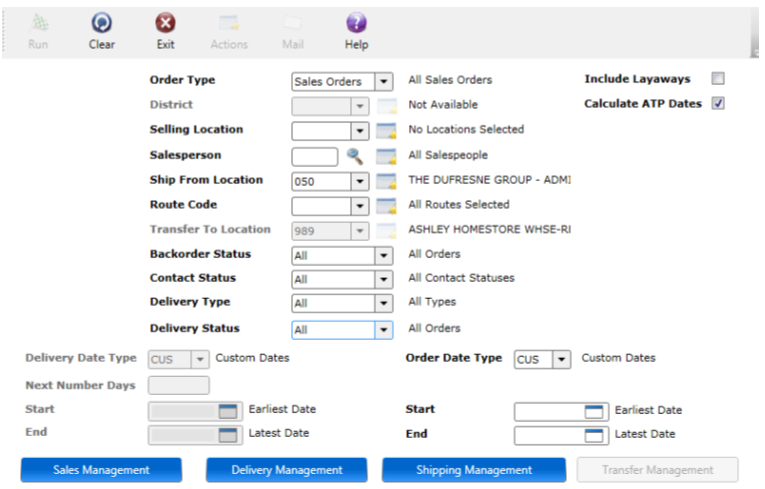Viewport: 765px width, 489px height.
Task: Expand the Backorder Status dropdown
Action: [384, 256]
